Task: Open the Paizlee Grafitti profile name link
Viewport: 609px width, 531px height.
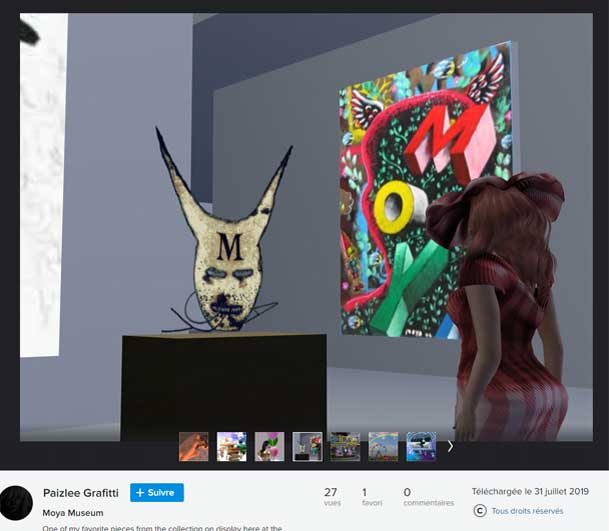Action: click(x=81, y=493)
